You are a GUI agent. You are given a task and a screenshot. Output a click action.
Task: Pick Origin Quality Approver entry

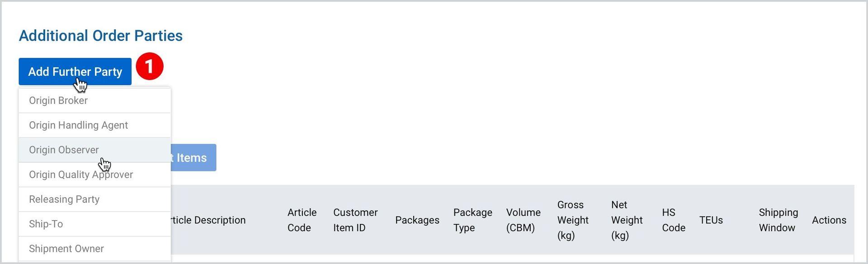click(x=94, y=174)
